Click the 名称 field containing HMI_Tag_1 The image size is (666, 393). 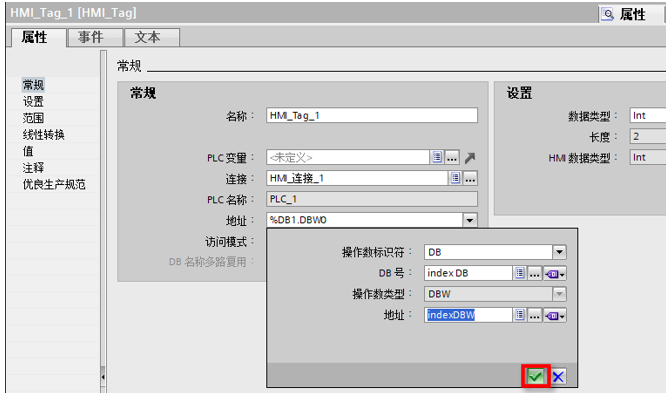[372, 116]
